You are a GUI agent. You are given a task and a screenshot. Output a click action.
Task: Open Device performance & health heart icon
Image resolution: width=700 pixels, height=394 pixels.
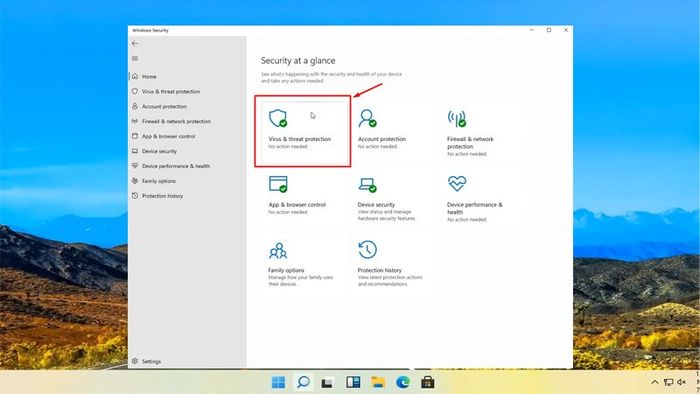click(x=457, y=183)
